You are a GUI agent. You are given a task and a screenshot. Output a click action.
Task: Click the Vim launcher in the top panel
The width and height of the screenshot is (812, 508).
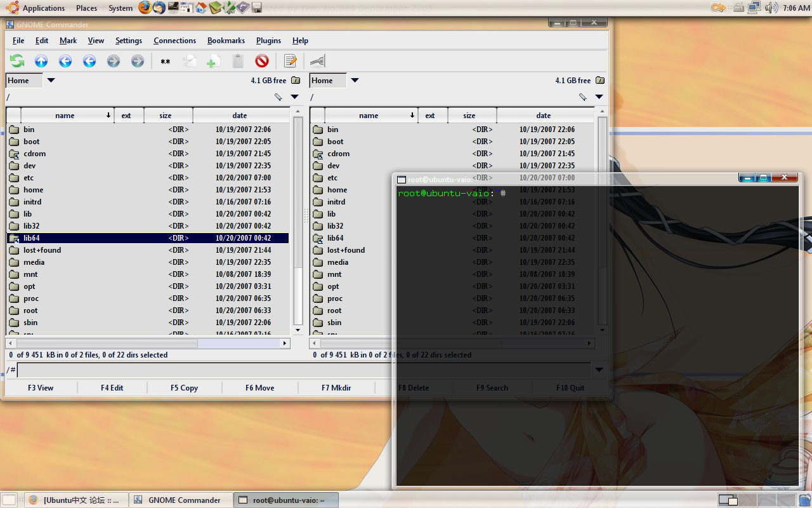coord(229,8)
